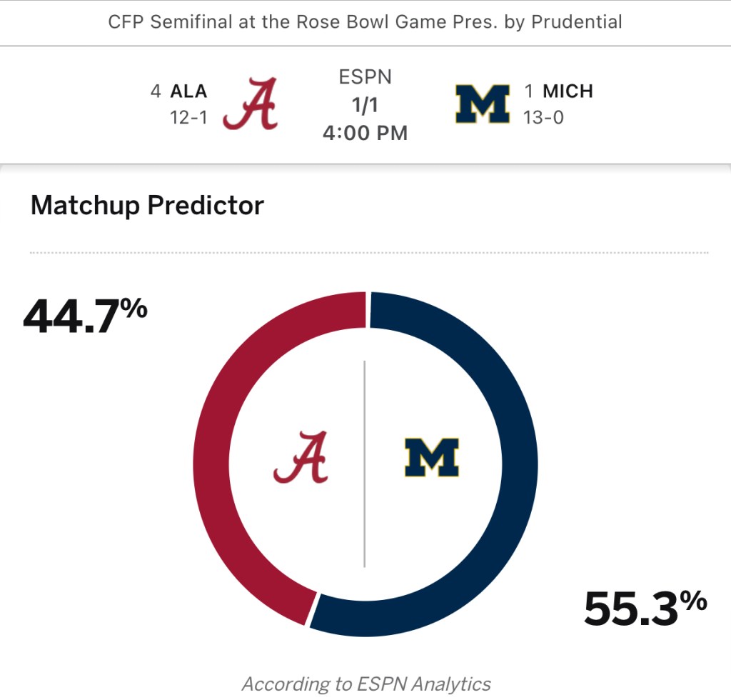This screenshot has width=731, height=700.
Task: Click the 4:00 PM kickoff time
Action: pyautogui.click(x=365, y=133)
